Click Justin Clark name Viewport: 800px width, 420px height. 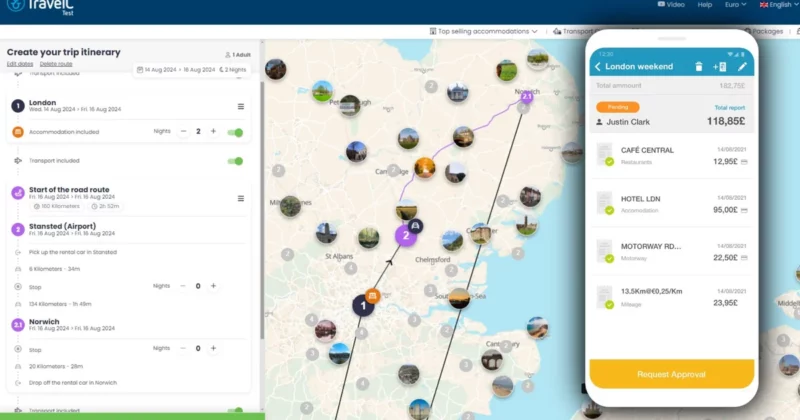tap(628, 122)
